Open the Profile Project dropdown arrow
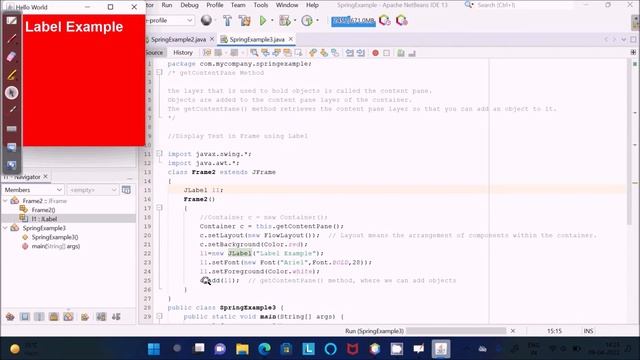The image size is (640, 360). pyautogui.click(x=317, y=20)
